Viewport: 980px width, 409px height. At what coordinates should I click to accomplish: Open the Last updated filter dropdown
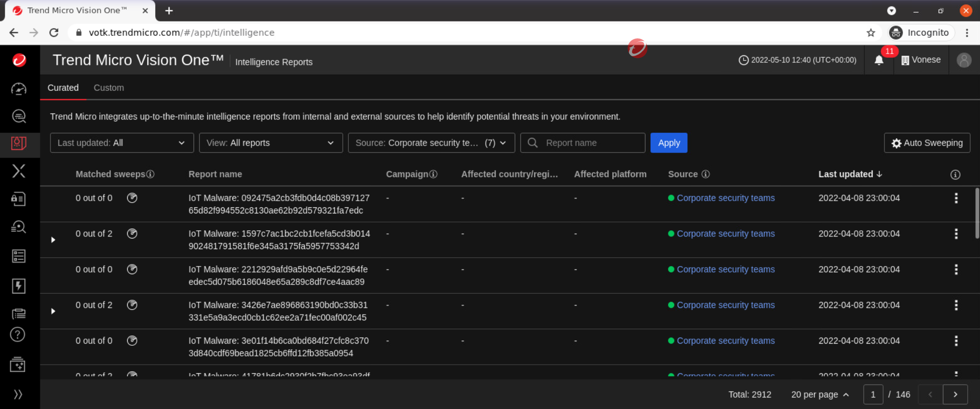pos(122,143)
